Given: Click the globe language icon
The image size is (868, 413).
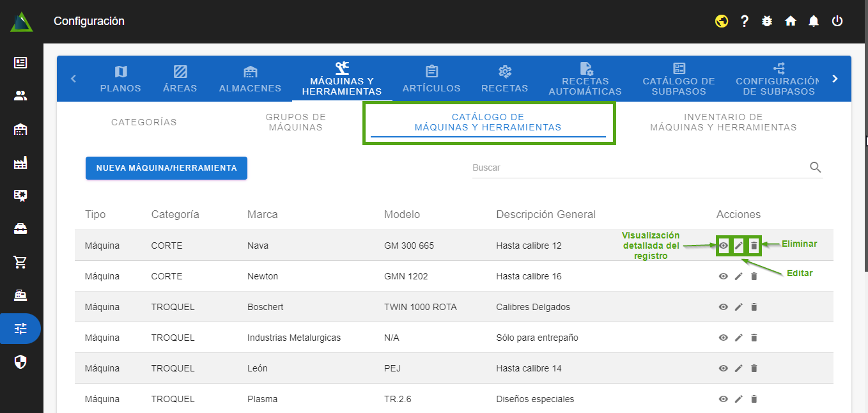Looking at the screenshot, I should point(722,21).
